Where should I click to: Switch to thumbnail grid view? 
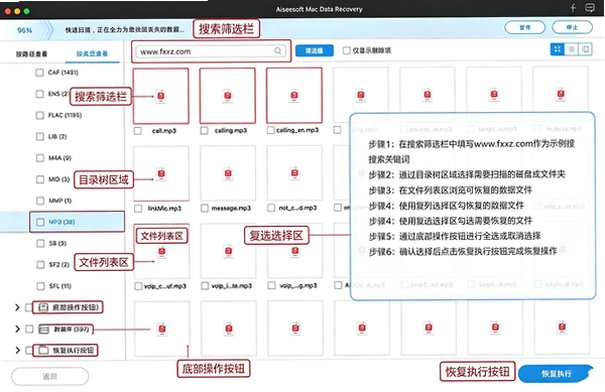[x=557, y=49]
